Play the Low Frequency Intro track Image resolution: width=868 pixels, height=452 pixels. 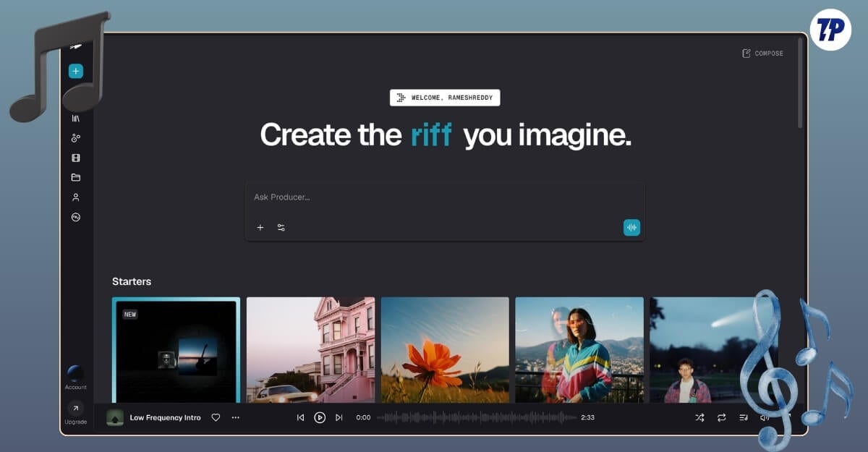click(x=319, y=417)
